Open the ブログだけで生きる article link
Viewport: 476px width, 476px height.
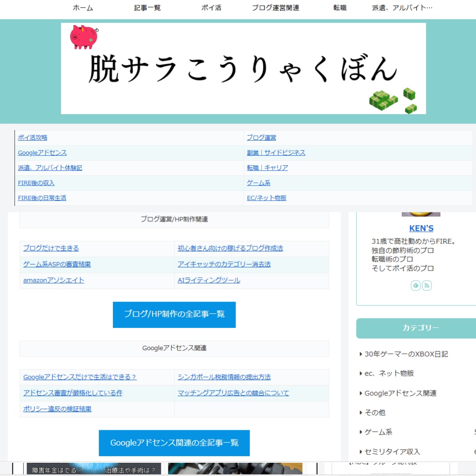coord(51,248)
